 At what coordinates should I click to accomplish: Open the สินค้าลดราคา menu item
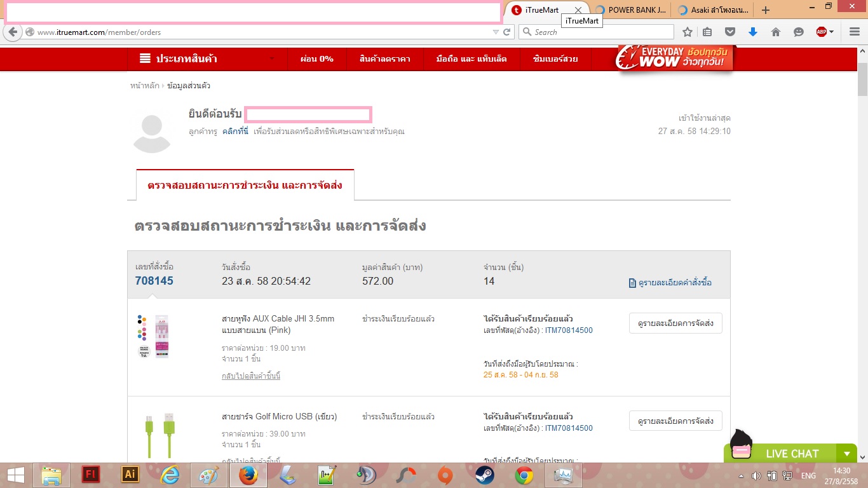(384, 58)
